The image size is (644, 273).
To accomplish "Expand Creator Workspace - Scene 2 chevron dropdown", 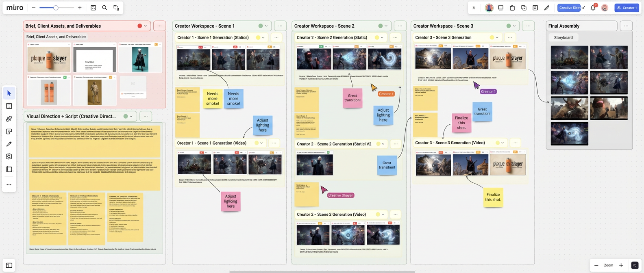I will [x=386, y=26].
